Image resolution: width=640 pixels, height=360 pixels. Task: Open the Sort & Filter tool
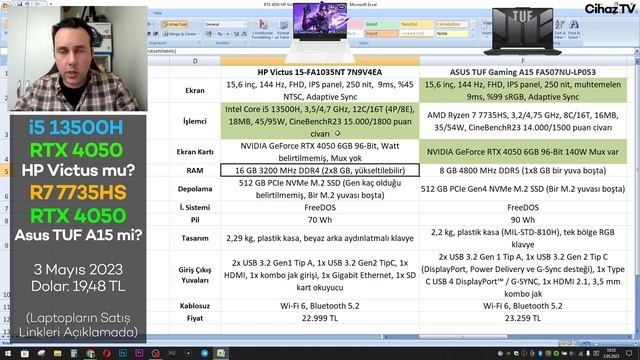coord(560,29)
